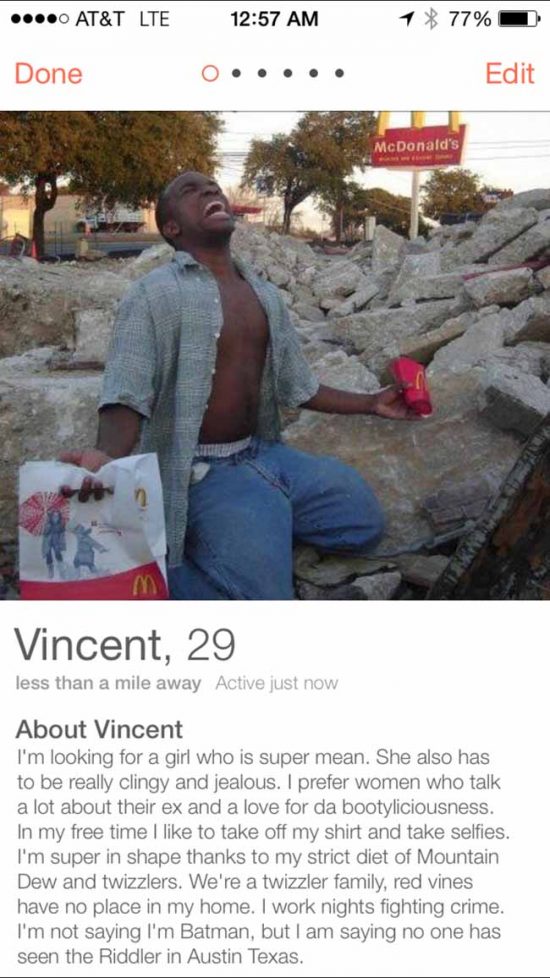The height and width of the screenshot is (978, 550).
Task: Jump to the third photo dot
Action: pyautogui.click(x=262, y=74)
